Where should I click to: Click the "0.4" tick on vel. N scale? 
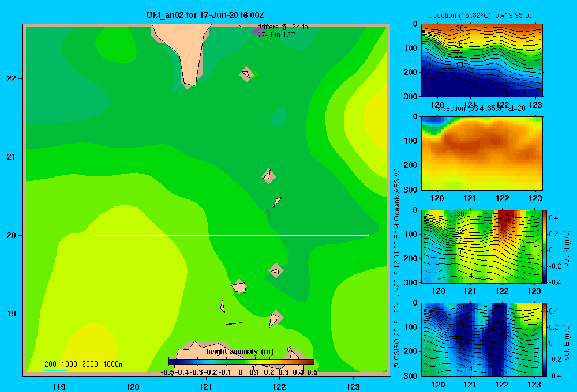[x=553, y=218]
